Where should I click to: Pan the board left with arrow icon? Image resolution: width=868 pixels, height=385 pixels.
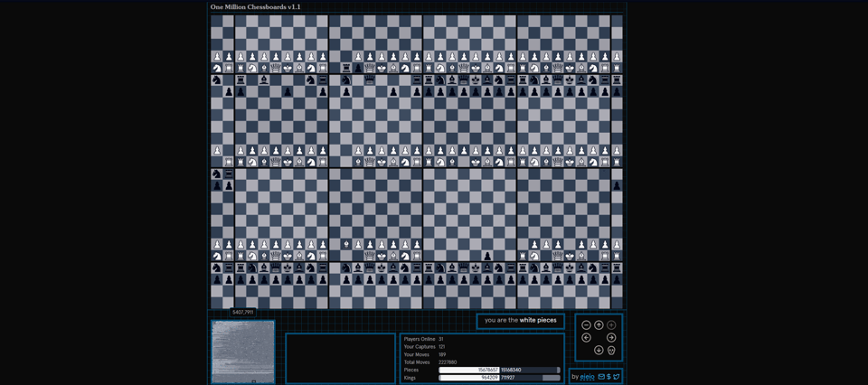(586, 338)
